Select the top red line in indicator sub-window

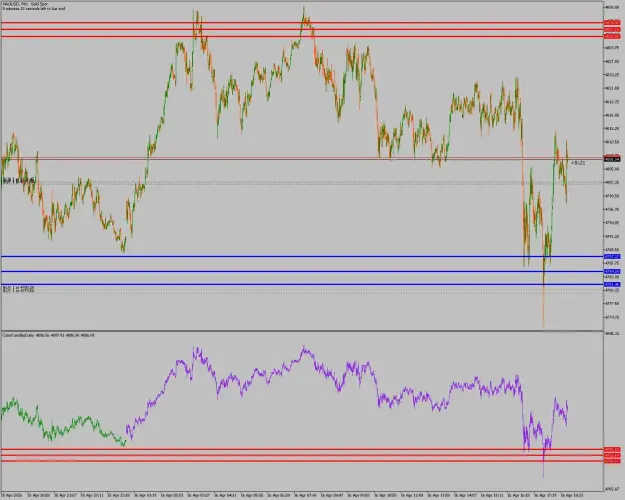(302, 449)
